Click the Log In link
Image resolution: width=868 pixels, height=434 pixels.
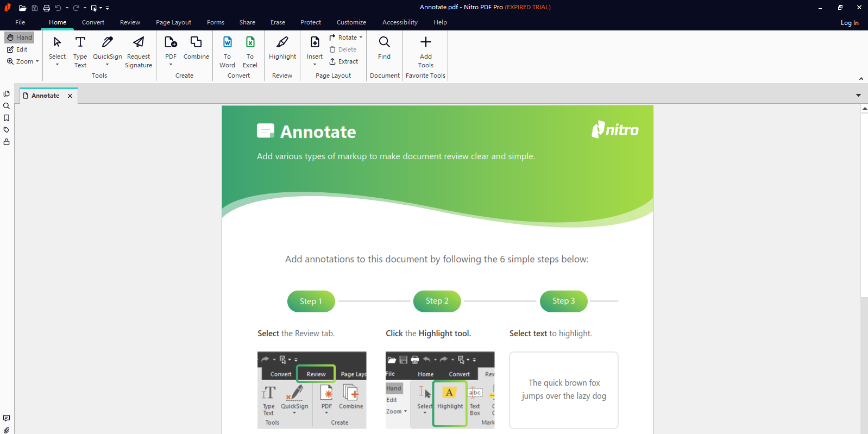(850, 23)
